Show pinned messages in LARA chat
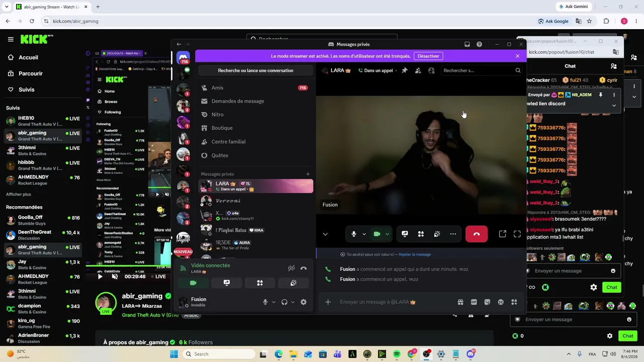 (x=405, y=70)
